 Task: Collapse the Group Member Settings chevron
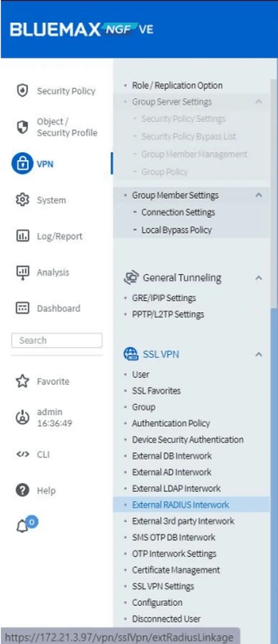[259, 195]
